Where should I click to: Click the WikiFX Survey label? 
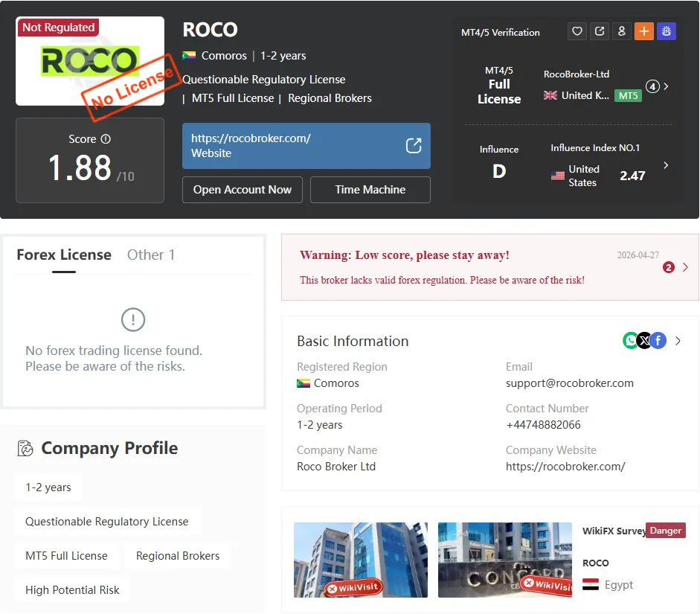pyautogui.click(x=614, y=531)
